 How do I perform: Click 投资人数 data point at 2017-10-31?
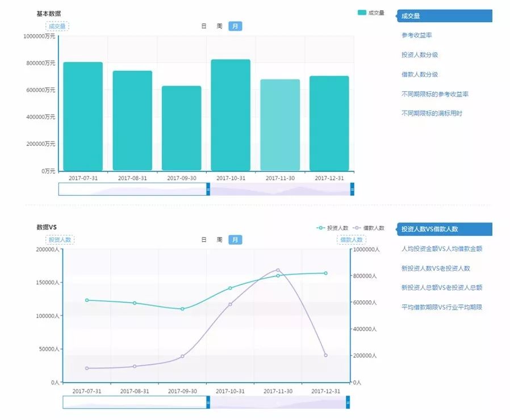(230, 288)
